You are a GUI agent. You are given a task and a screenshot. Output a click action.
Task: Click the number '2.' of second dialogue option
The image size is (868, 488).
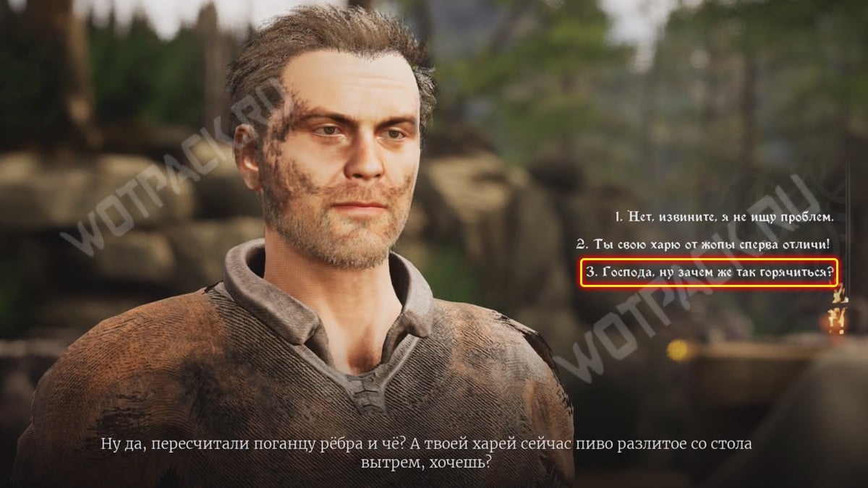pyautogui.click(x=582, y=244)
